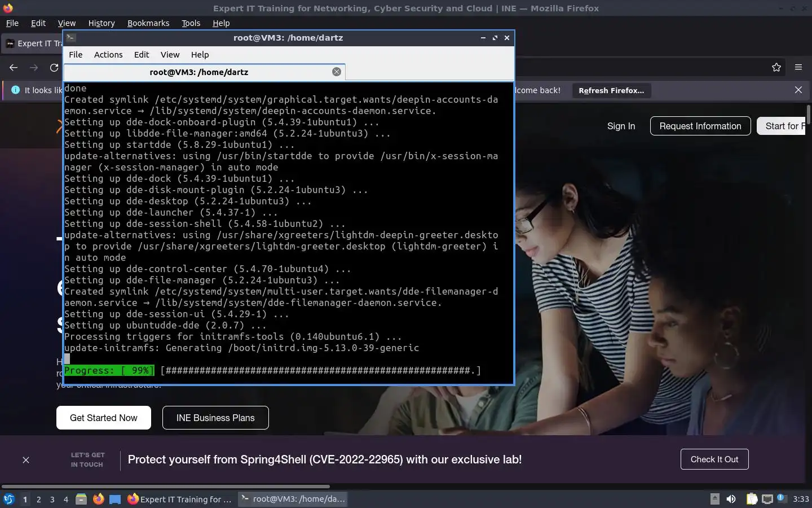Click the 3:33 clock
The image size is (812, 508).
point(801,499)
